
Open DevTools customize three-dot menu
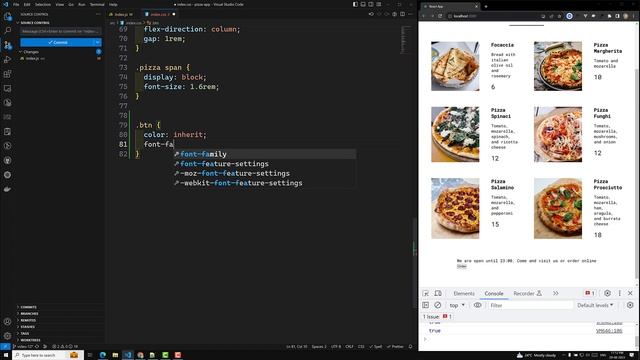click(x=620, y=293)
